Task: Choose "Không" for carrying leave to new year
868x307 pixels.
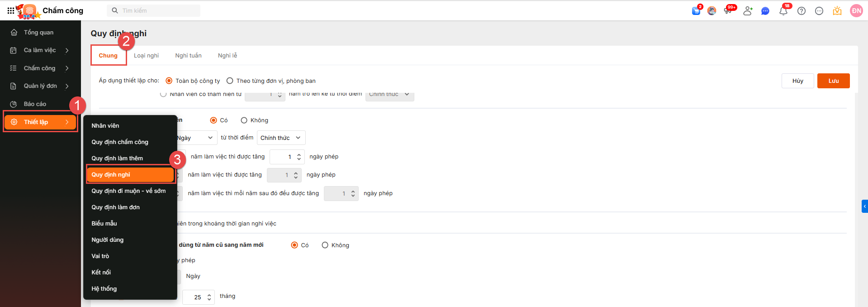Action: point(325,245)
